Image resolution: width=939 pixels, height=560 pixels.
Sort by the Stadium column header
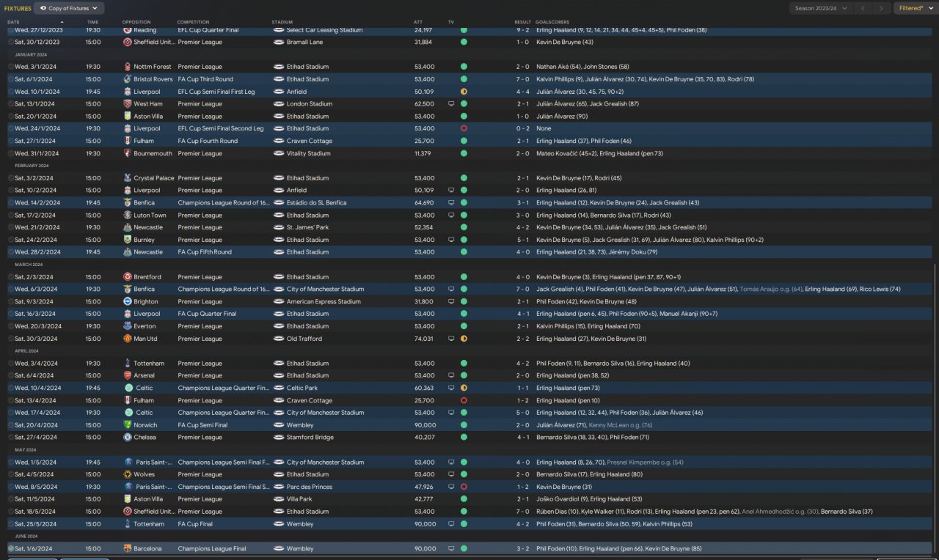pos(281,22)
